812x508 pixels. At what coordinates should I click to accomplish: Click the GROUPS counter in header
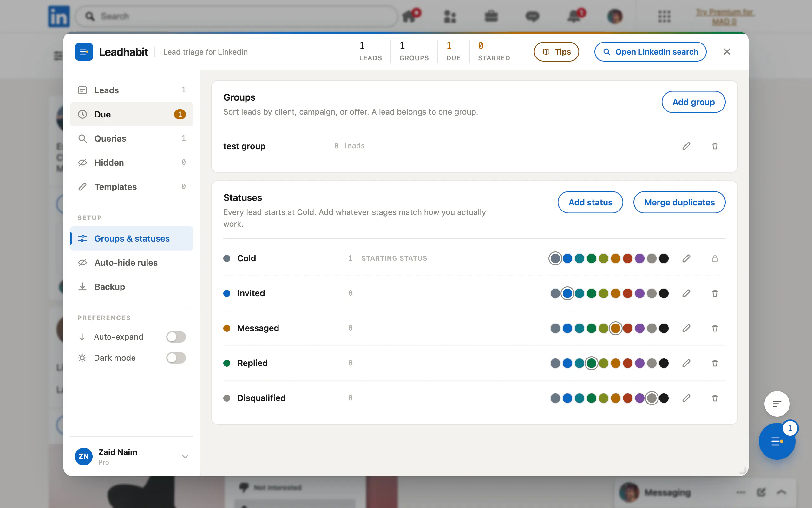point(414,51)
